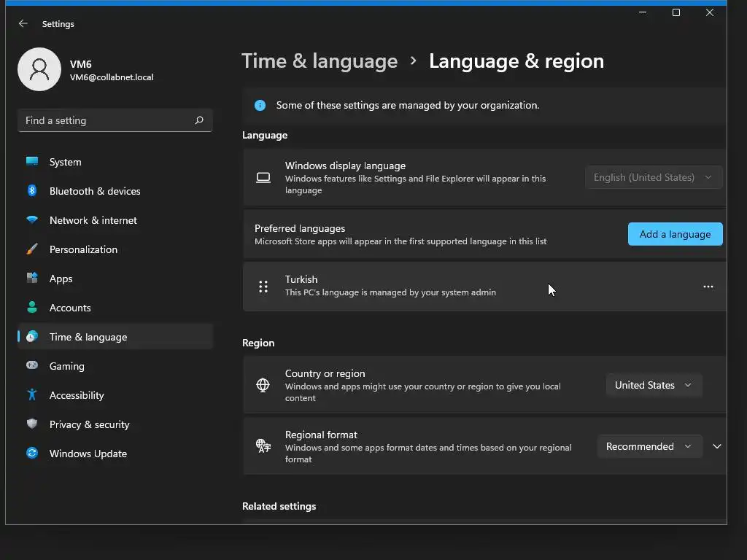
Task: Click the back arrow in Settings header
Action: (x=23, y=24)
